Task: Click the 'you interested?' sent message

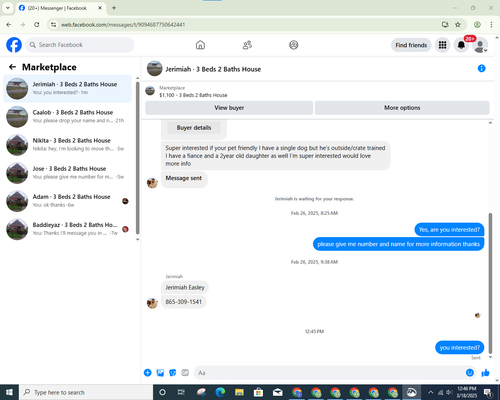Action: tap(460, 347)
